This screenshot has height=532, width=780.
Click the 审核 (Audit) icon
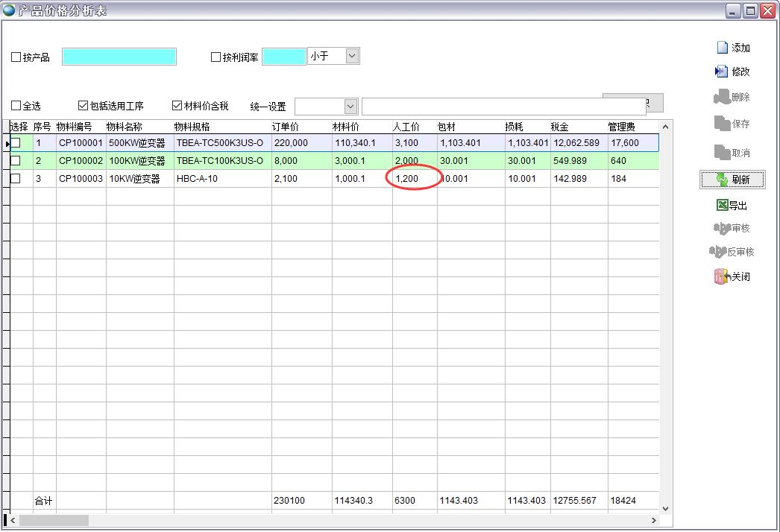tap(721, 228)
